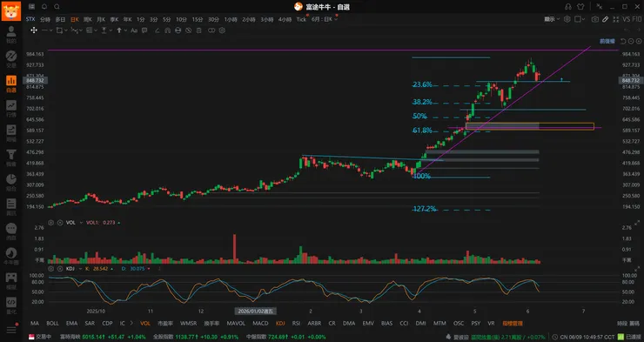Open customer service headphone icon
This screenshot has width=644, height=342.
pos(568,7)
